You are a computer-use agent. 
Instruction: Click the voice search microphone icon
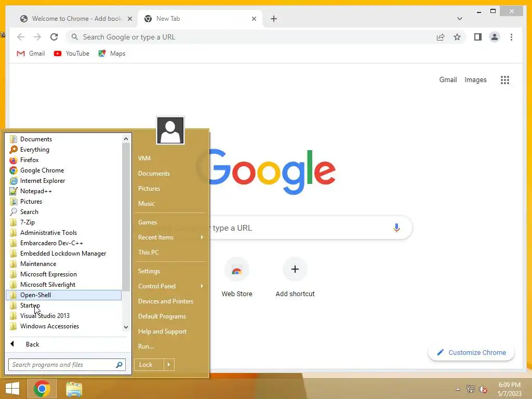click(396, 228)
